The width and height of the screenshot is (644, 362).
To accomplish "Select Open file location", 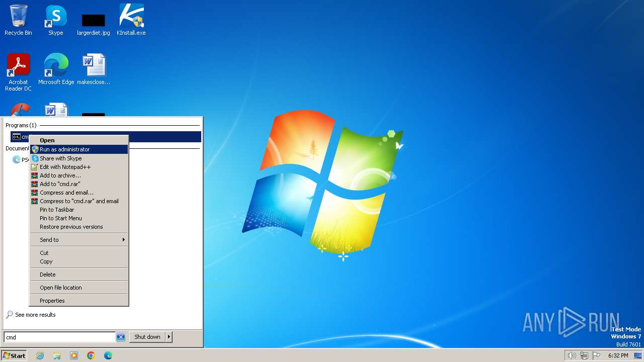I will (79, 288).
